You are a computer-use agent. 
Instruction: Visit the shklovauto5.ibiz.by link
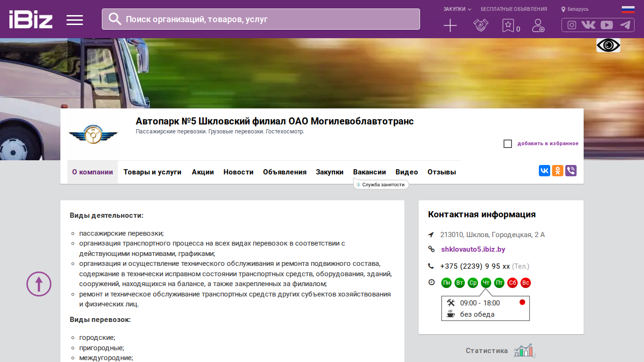tap(473, 249)
